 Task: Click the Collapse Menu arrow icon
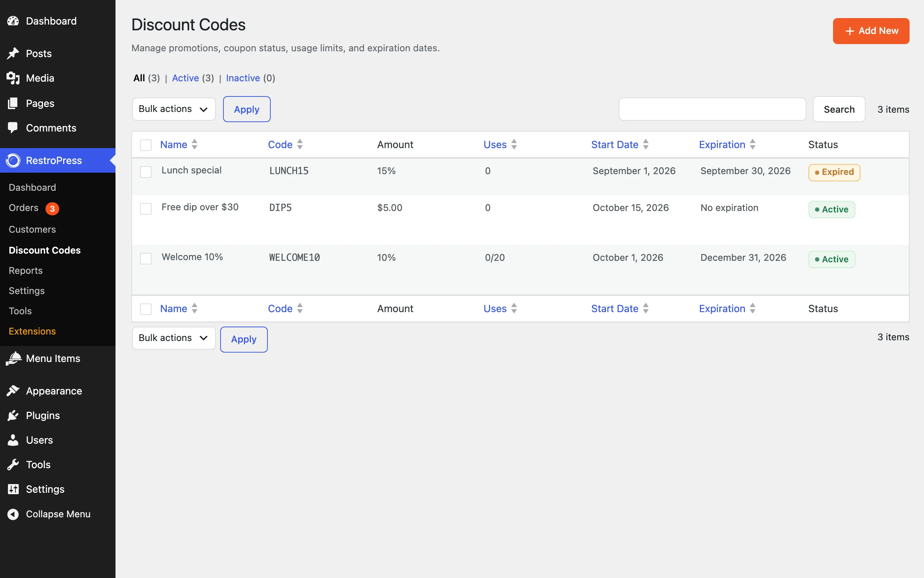click(13, 514)
